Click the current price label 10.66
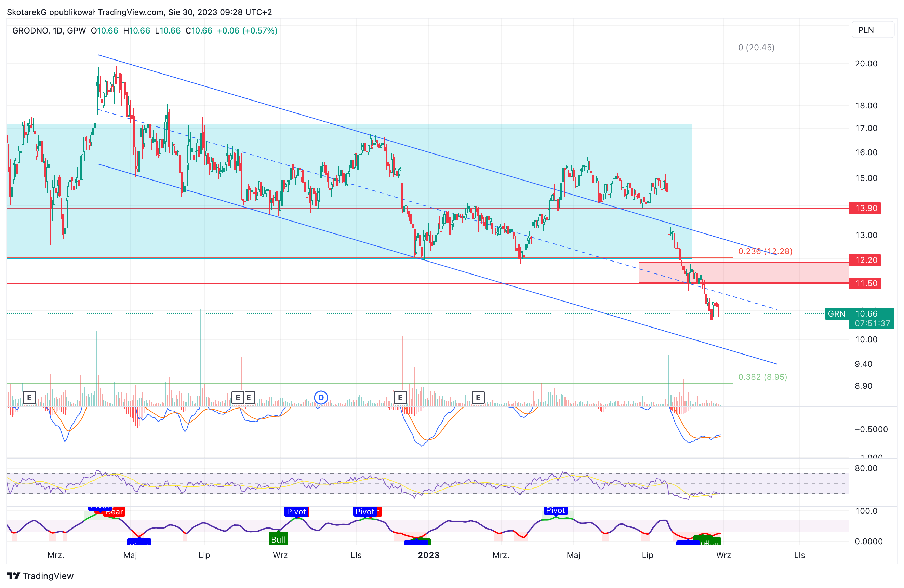The image size is (904, 588). (866, 314)
